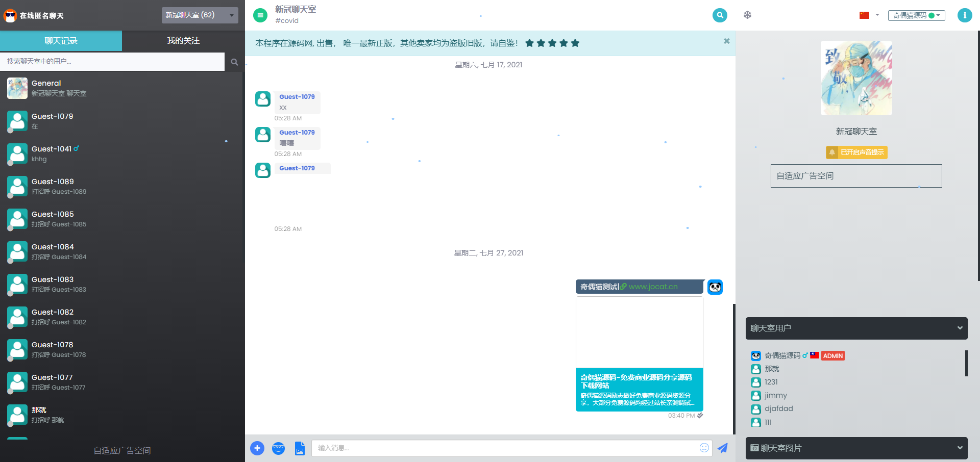Click the info icon at top right

point(965,15)
